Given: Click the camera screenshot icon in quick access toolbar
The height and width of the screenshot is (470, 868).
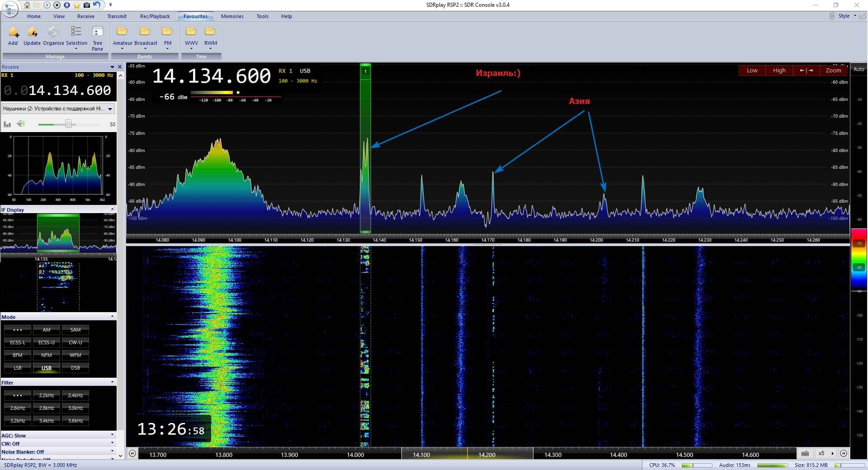Looking at the screenshot, I should [87, 5].
